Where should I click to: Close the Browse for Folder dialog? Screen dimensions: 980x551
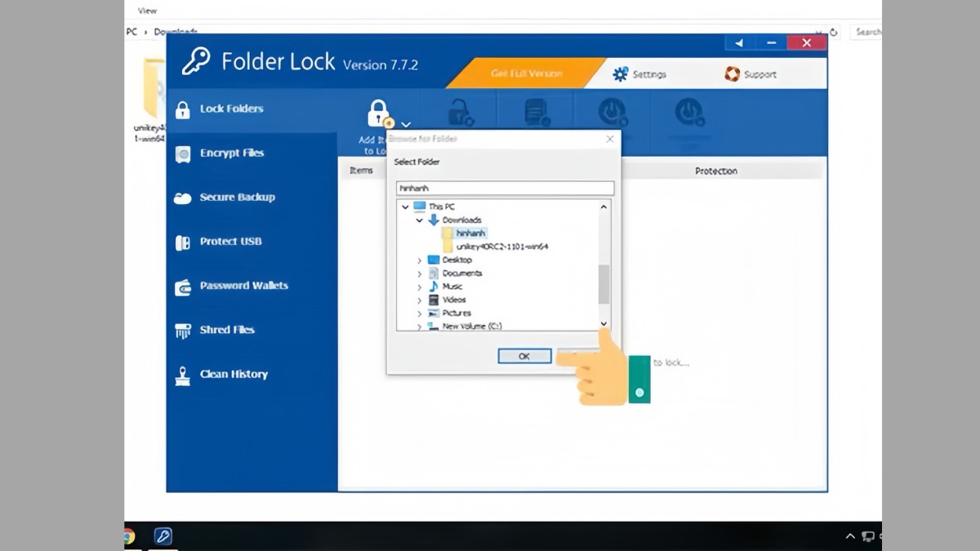coord(609,140)
